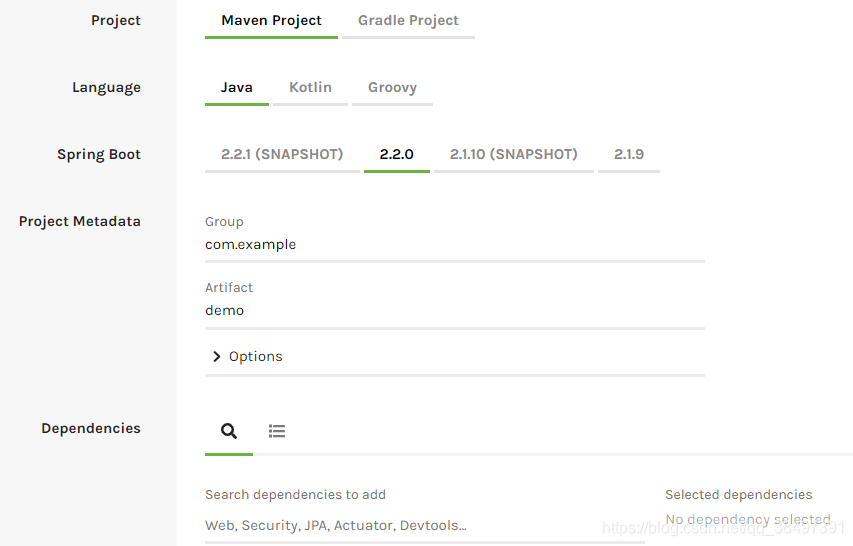Click the 'Group' field label

click(x=224, y=222)
